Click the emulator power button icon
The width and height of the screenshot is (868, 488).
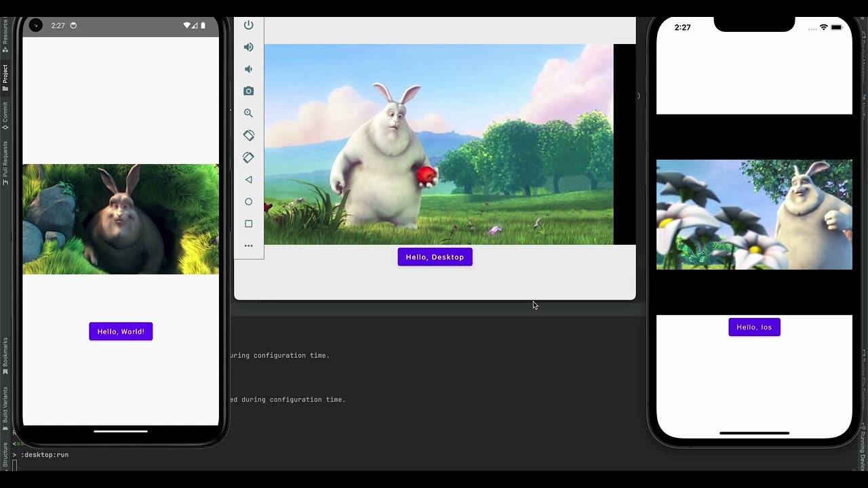pyautogui.click(x=248, y=25)
